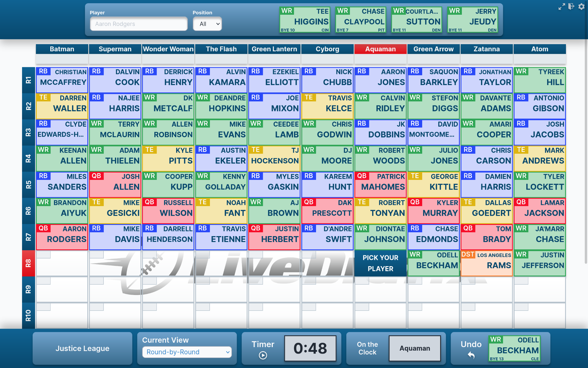Select Jerry Jeudy suggestion card
The height and width of the screenshot is (368, 588).
click(x=472, y=20)
